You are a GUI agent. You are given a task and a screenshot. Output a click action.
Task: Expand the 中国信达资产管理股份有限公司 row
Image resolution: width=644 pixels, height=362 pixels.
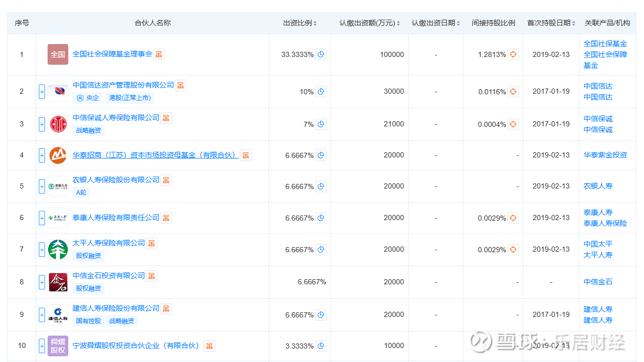(x=42, y=92)
